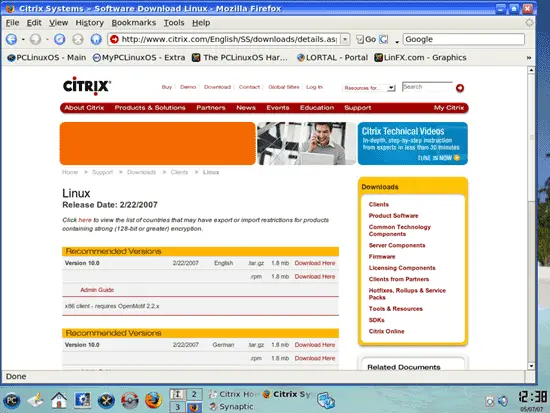Viewport: 550px width, 413px height.
Task: Click the network tray icon with monitors
Action: tap(326, 400)
